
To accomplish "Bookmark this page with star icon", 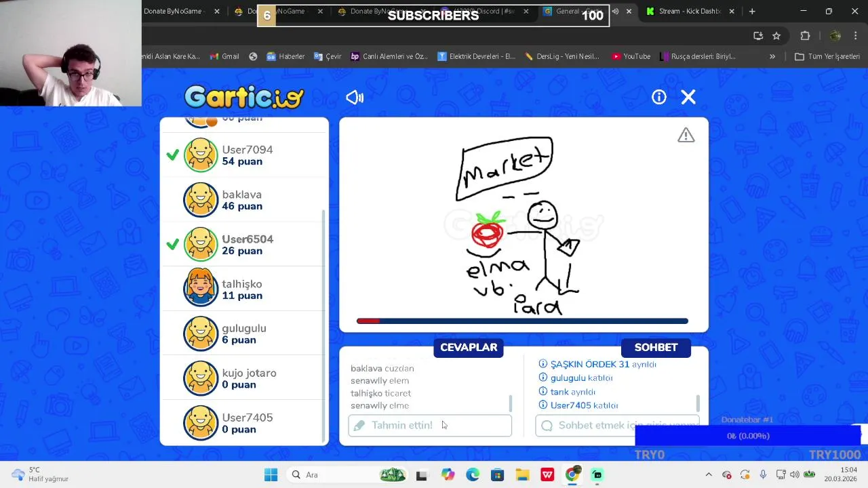I will (776, 36).
